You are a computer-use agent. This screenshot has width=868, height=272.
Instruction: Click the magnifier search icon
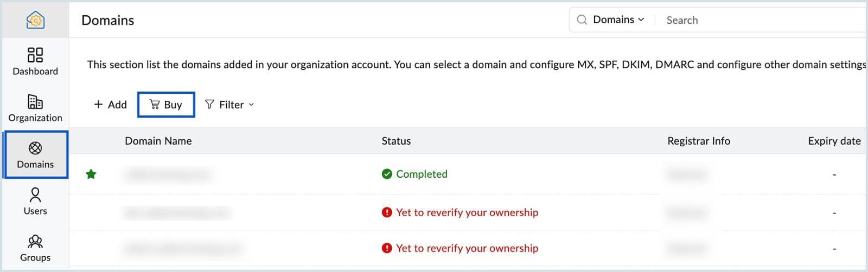click(x=582, y=20)
